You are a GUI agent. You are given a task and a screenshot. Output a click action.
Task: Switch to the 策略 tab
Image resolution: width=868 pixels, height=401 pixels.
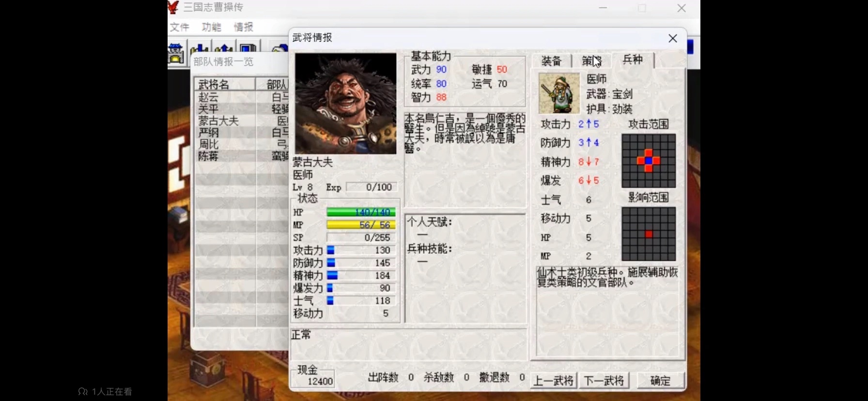click(x=591, y=61)
